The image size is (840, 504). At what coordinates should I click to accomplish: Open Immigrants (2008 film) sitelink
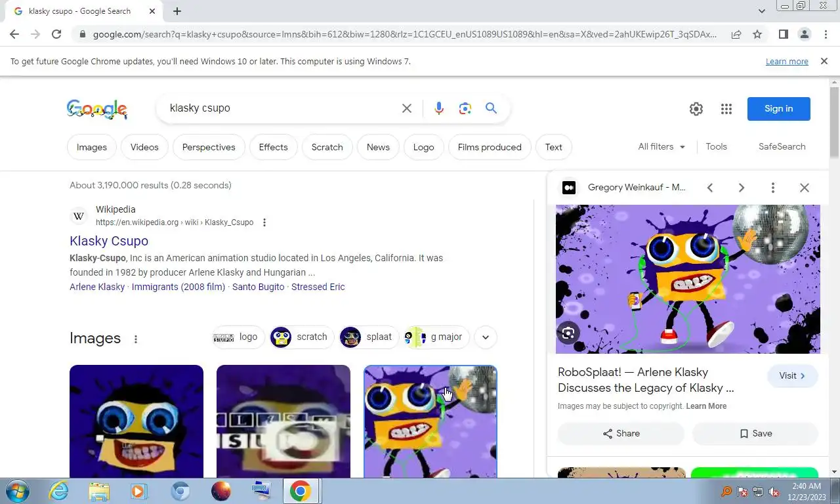point(178,287)
